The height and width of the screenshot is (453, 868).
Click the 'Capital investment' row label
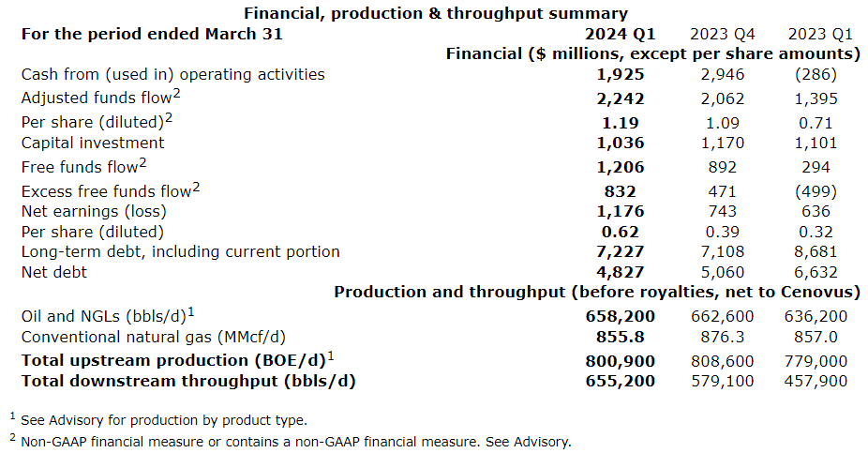[92, 143]
